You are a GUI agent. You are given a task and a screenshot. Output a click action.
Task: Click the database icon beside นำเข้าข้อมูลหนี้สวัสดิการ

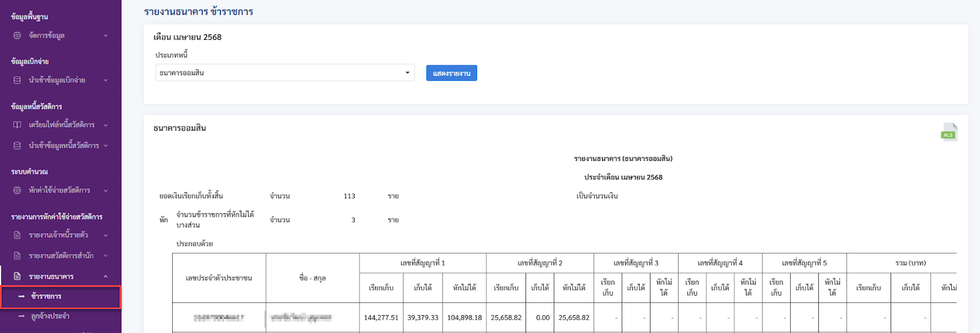[17, 146]
